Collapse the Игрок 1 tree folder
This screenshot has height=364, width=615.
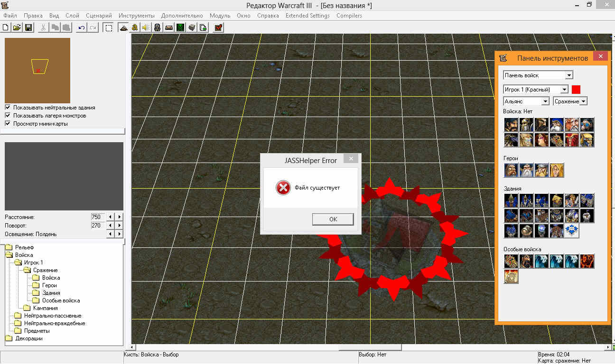[18, 263]
